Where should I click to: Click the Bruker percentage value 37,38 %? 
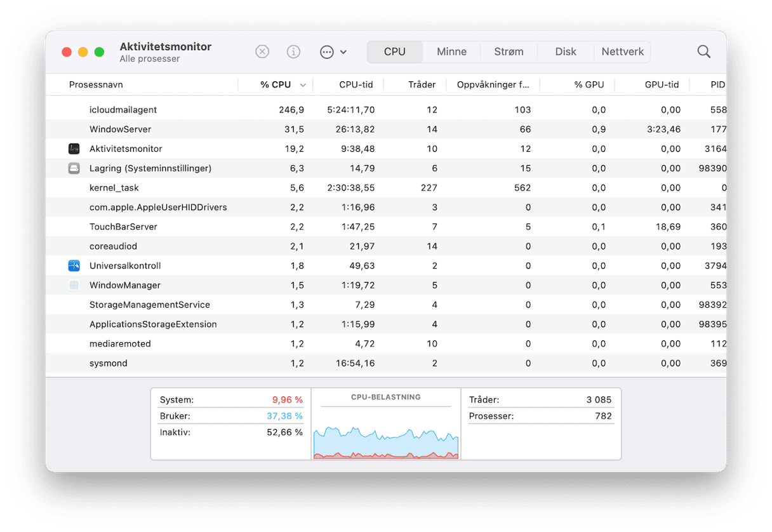click(x=285, y=416)
